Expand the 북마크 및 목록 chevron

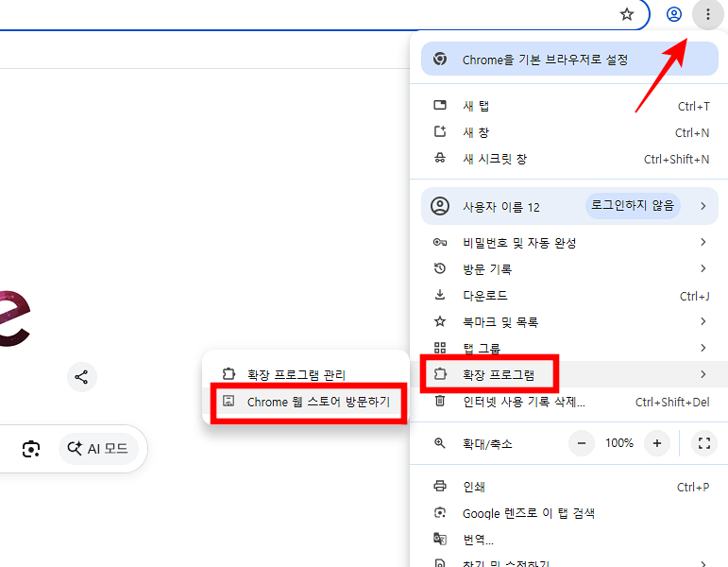[703, 321]
